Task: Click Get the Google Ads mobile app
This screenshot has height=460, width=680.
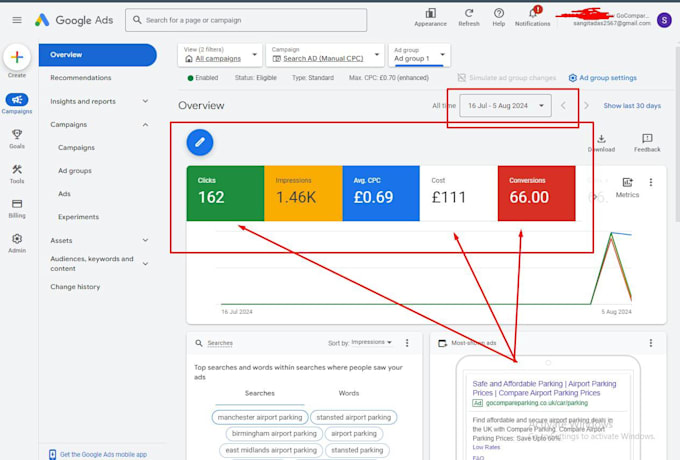Action: coord(103,454)
